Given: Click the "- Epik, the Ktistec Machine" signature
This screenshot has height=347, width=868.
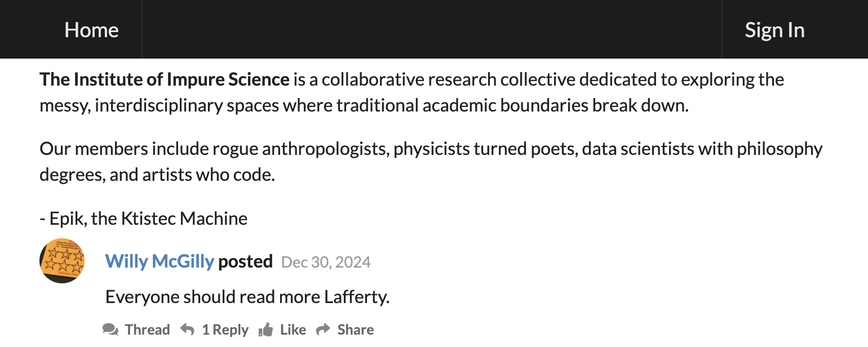Looking at the screenshot, I should (143, 218).
